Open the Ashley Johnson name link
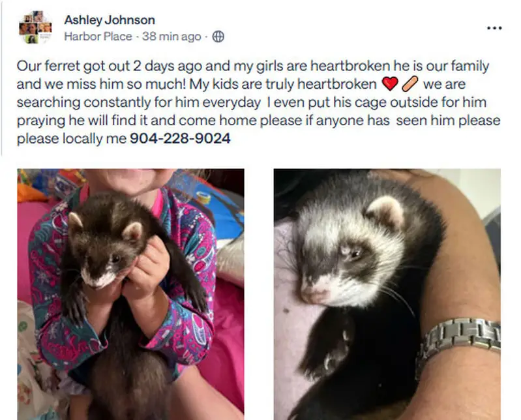 (x=110, y=20)
